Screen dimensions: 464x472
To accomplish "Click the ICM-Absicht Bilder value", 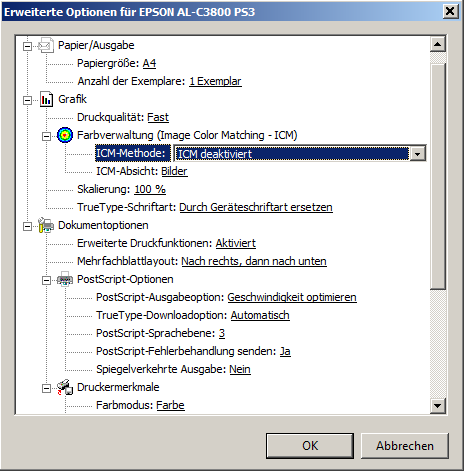I will (174, 171).
